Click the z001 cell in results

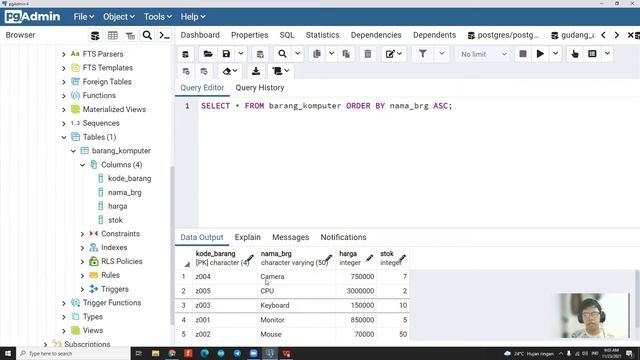click(224, 320)
